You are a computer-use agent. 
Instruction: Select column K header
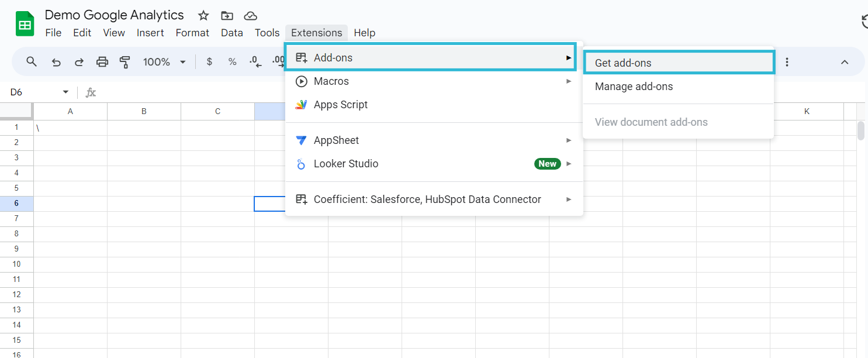(807, 111)
